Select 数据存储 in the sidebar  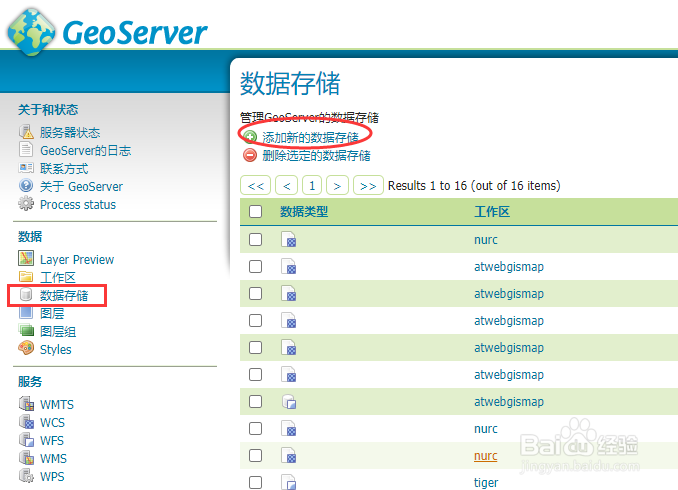click(x=64, y=295)
